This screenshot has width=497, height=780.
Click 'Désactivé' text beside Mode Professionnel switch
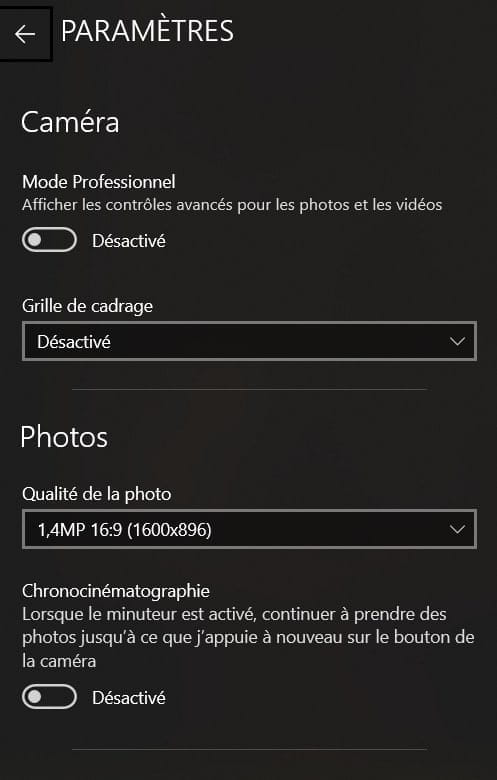tap(129, 241)
